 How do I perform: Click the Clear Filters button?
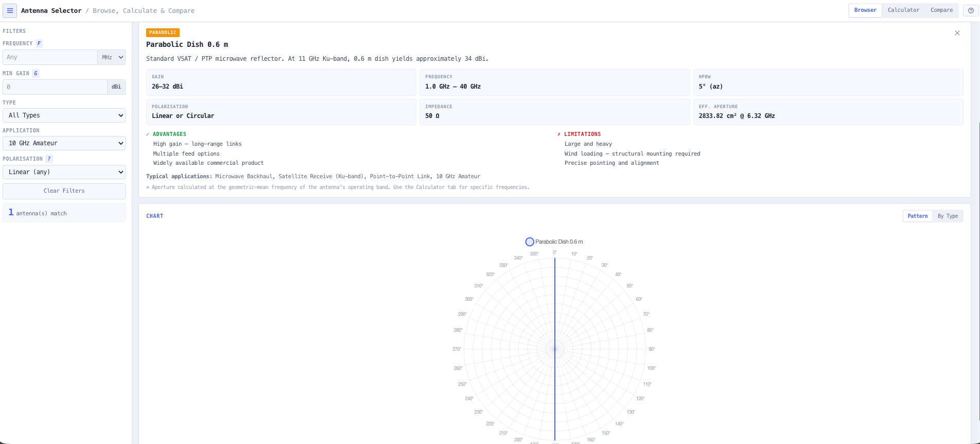coord(64,191)
